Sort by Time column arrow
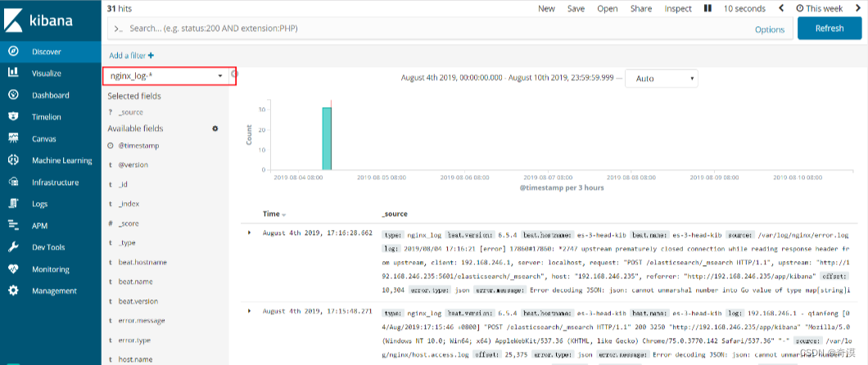 click(284, 214)
